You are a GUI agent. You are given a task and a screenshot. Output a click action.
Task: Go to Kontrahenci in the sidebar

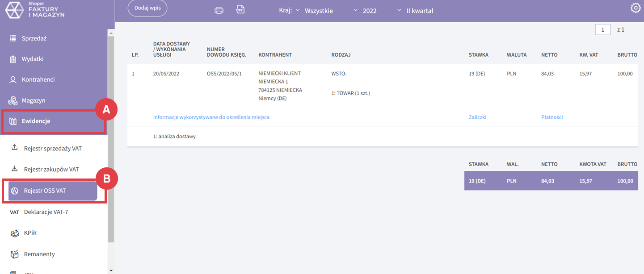click(38, 79)
